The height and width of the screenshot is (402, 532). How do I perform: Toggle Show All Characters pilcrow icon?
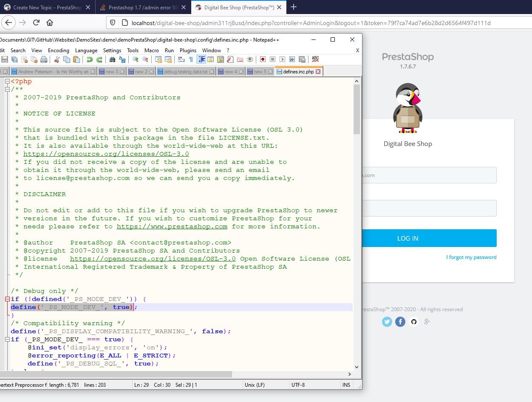click(191, 59)
